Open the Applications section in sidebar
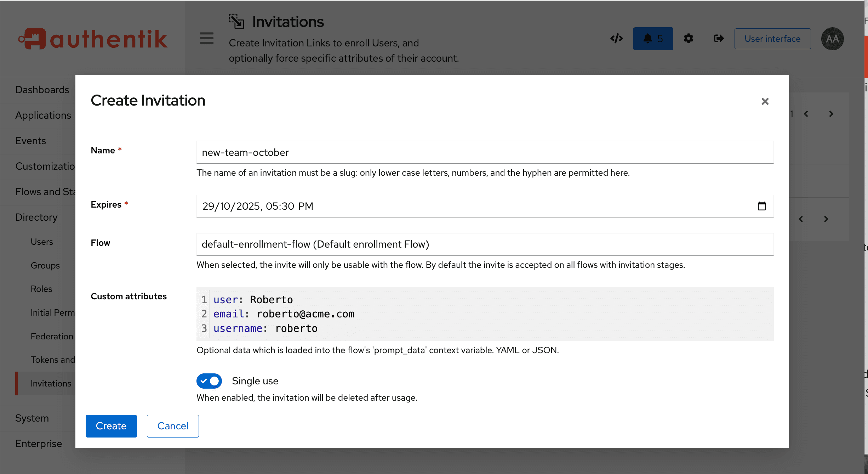Viewport: 868px width, 474px height. click(43, 115)
